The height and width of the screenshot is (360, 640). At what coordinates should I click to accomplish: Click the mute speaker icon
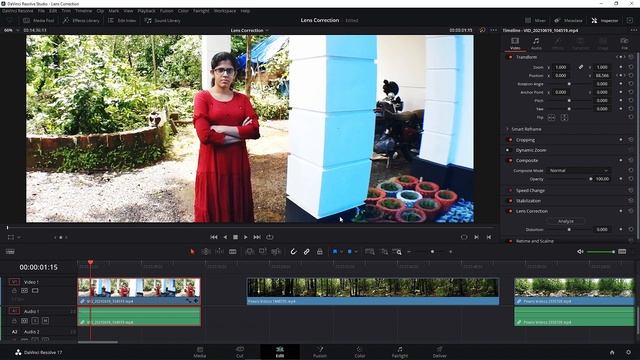tap(580, 252)
